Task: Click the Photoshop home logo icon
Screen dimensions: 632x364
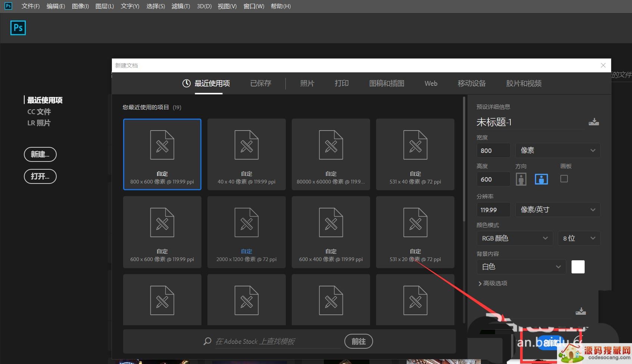Action: 18,28
